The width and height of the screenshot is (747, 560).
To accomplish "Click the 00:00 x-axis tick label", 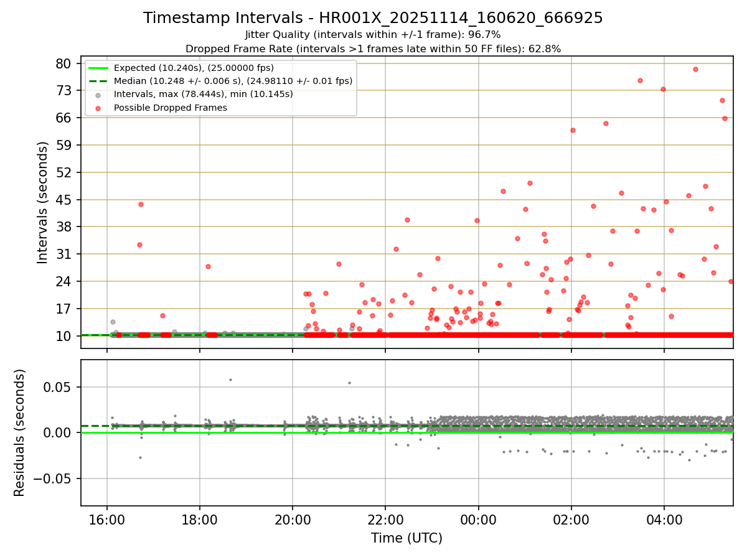I will point(478,519).
